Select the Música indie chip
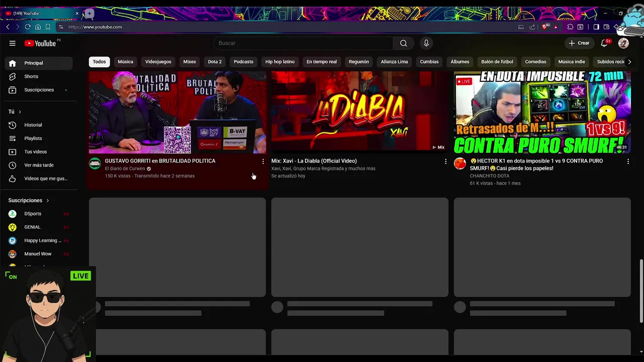The height and width of the screenshot is (362, 644). 572,62
